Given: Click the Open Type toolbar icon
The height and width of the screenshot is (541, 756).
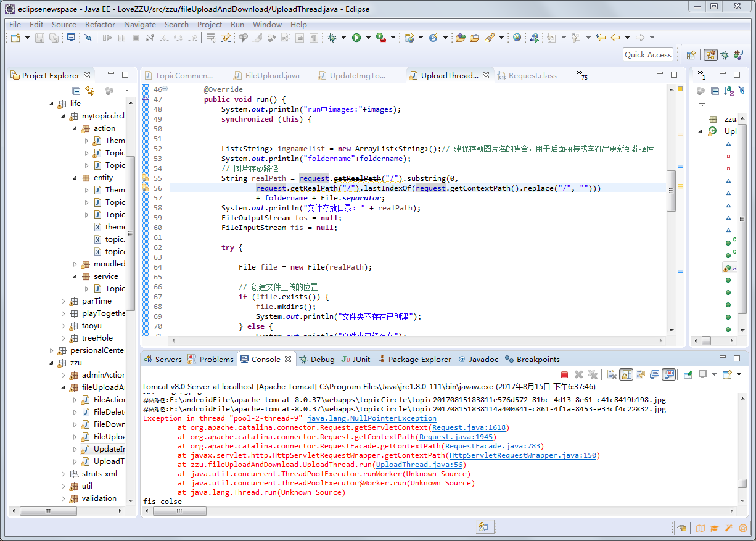Looking at the screenshot, I should [460, 38].
